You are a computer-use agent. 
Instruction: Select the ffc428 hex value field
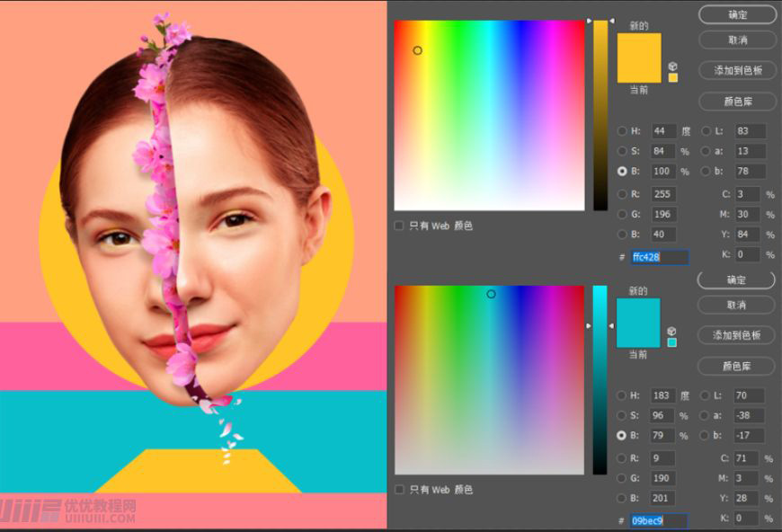[659, 256]
